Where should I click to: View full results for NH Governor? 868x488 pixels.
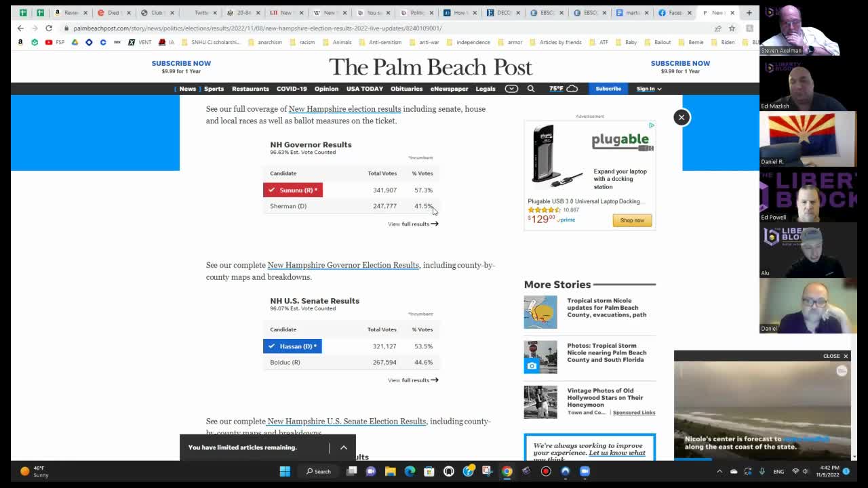point(413,224)
